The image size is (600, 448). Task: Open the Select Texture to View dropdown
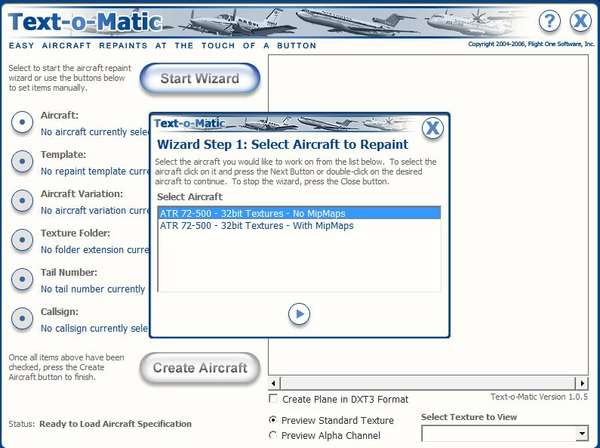pyautogui.click(x=582, y=434)
